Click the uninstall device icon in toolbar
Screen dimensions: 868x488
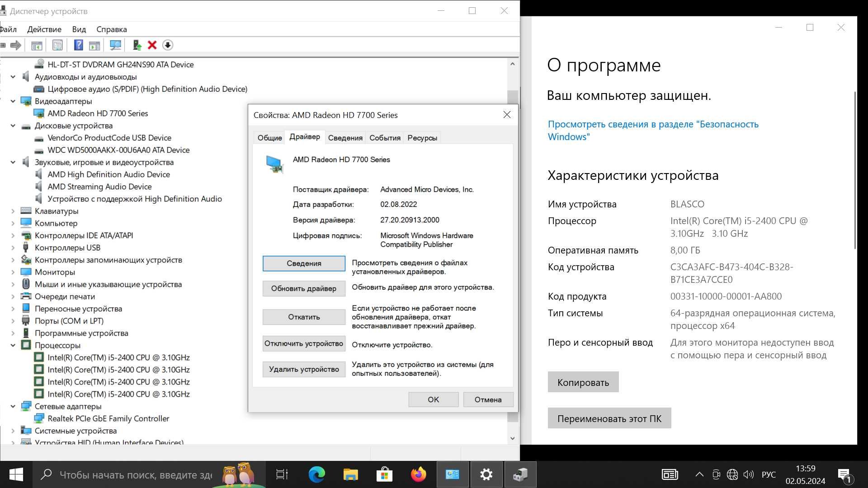152,45
